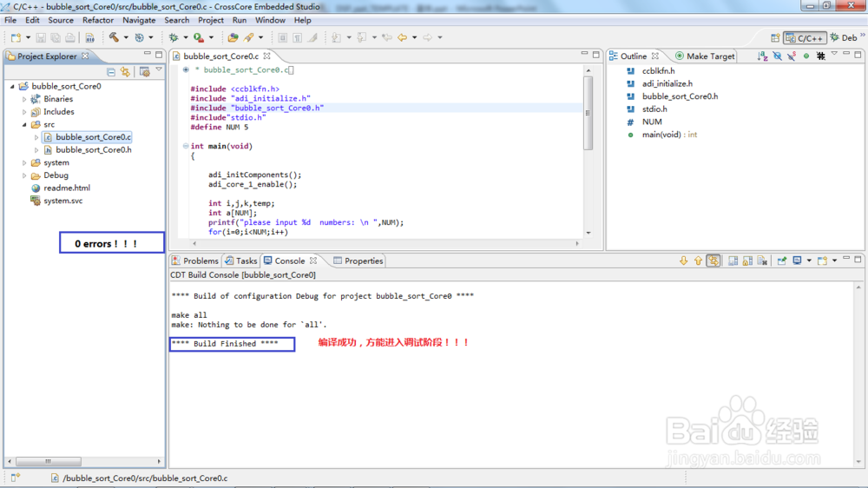Screen dimensions: 868x488
Task: Toggle editor comment fold plus marker
Action: tap(186, 69)
